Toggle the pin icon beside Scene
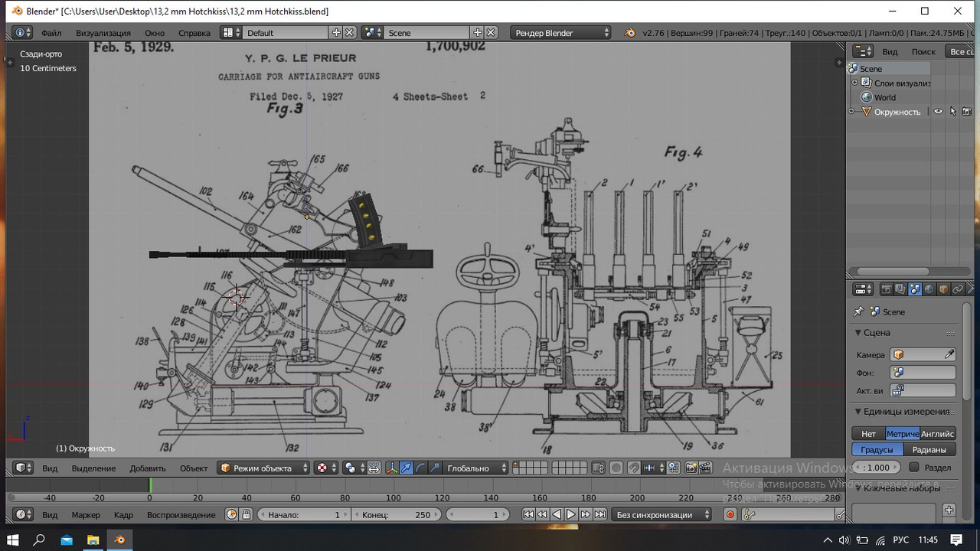Screen dimensions: 980x551 coord(858,311)
